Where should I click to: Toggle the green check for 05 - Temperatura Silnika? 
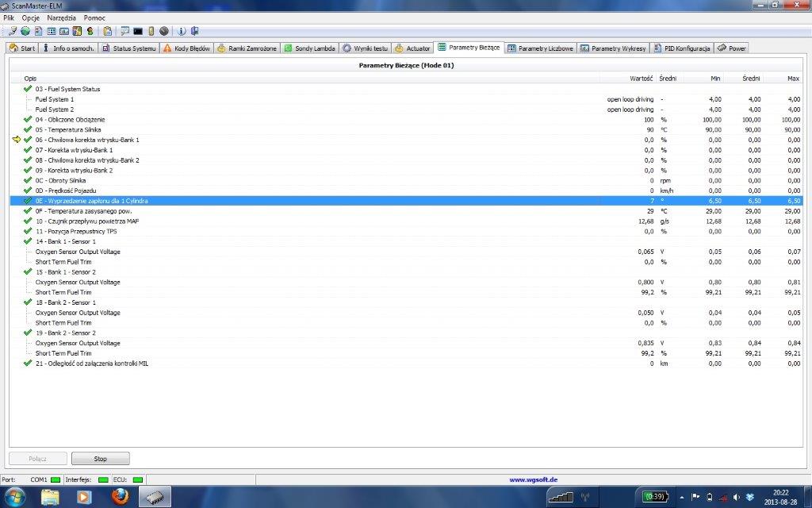pyautogui.click(x=28, y=129)
